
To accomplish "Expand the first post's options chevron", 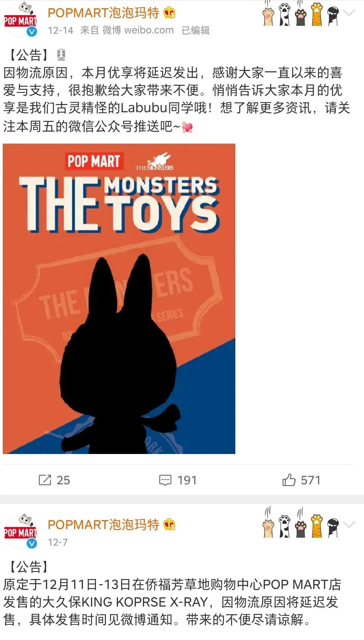I will [x=349, y=13].
